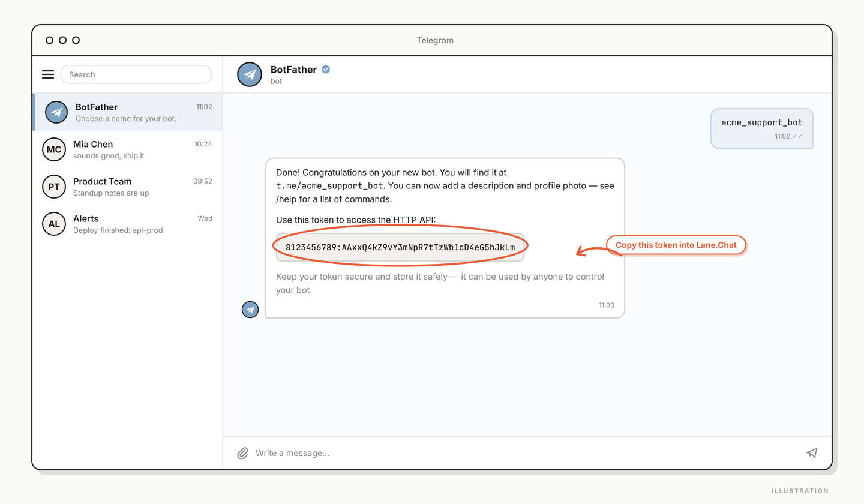
Task: Click the Telegram window title
Action: [x=435, y=40]
